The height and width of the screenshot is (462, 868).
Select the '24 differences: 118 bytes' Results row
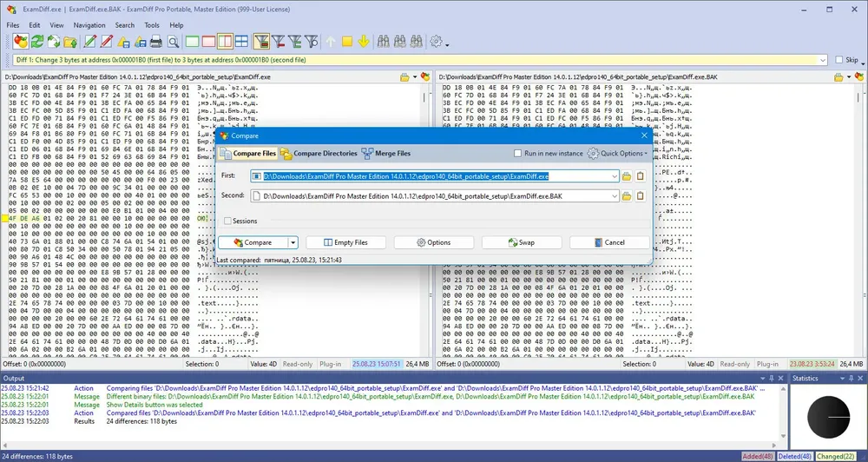click(x=392, y=421)
